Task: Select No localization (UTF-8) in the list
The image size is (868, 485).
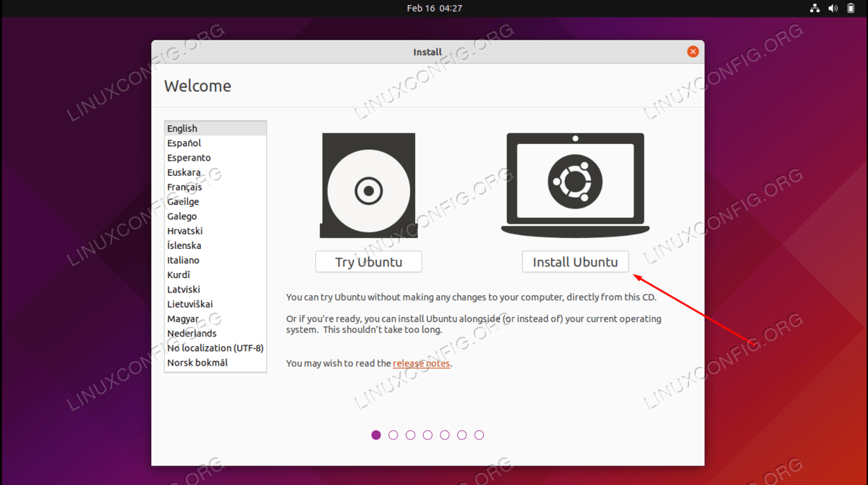Action: coord(216,348)
